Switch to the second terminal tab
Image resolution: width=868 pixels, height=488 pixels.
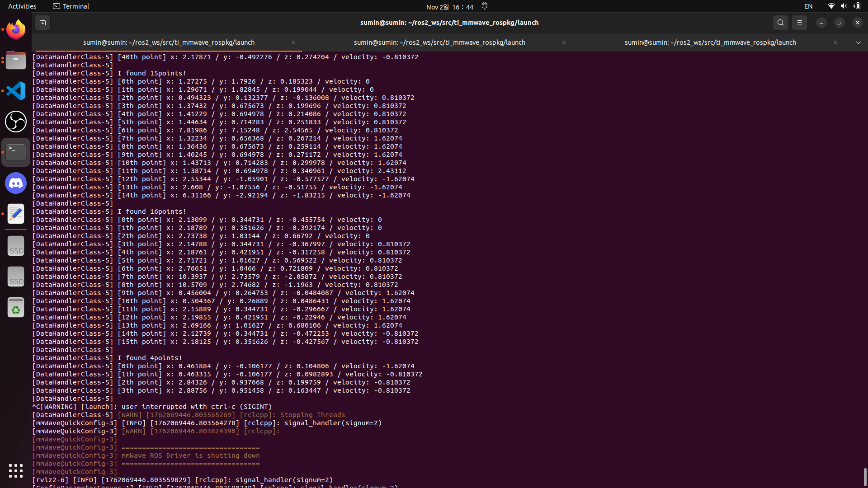click(439, 42)
